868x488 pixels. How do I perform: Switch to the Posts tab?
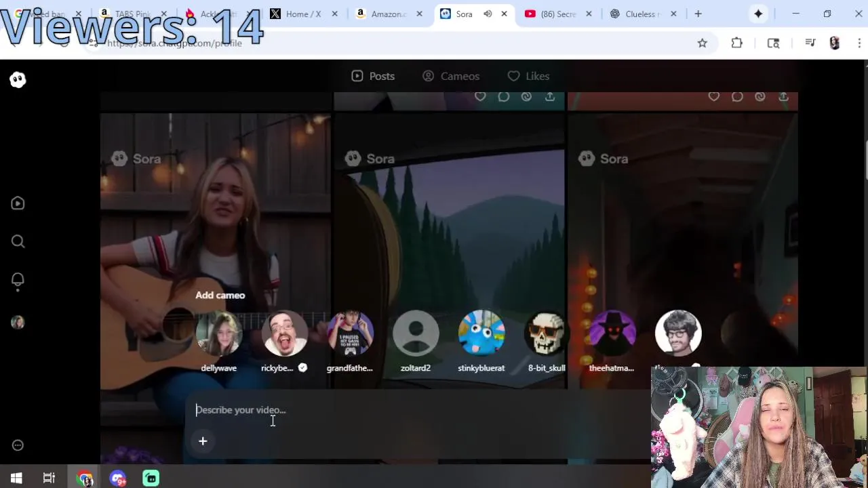[373, 76]
